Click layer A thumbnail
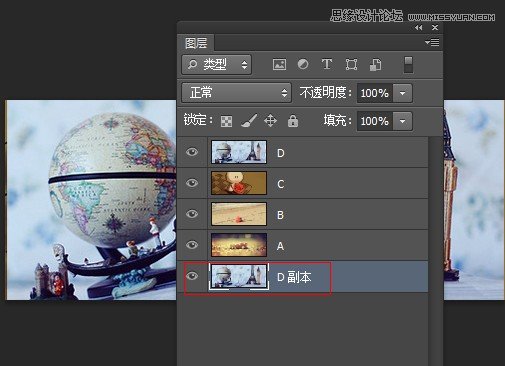Viewport: 505px width, 366px height. coord(239,245)
